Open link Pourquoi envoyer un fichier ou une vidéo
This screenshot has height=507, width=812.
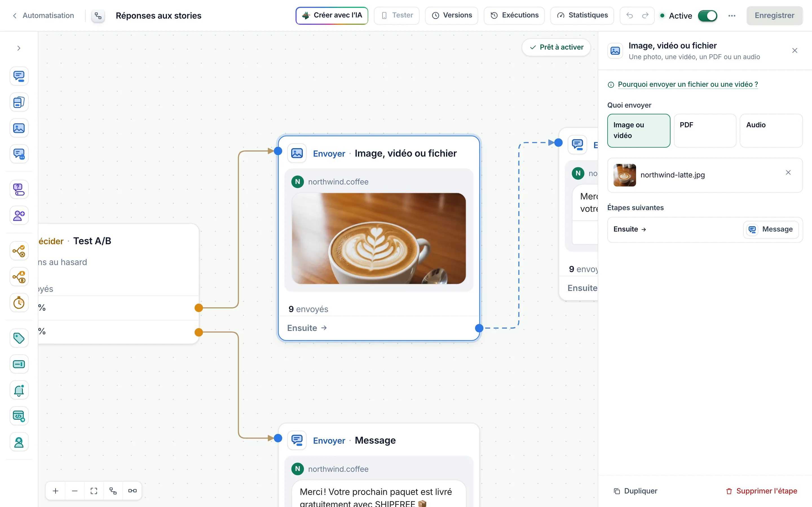(x=688, y=84)
